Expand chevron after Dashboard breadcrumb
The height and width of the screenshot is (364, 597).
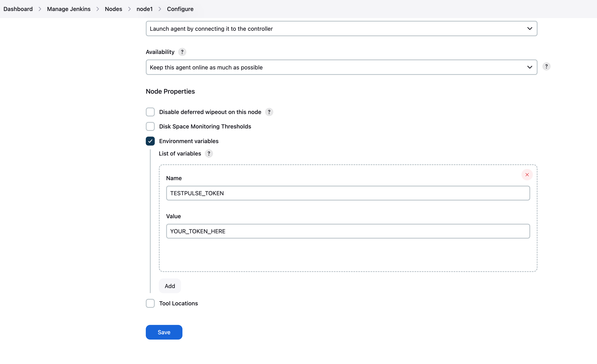tap(40, 9)
